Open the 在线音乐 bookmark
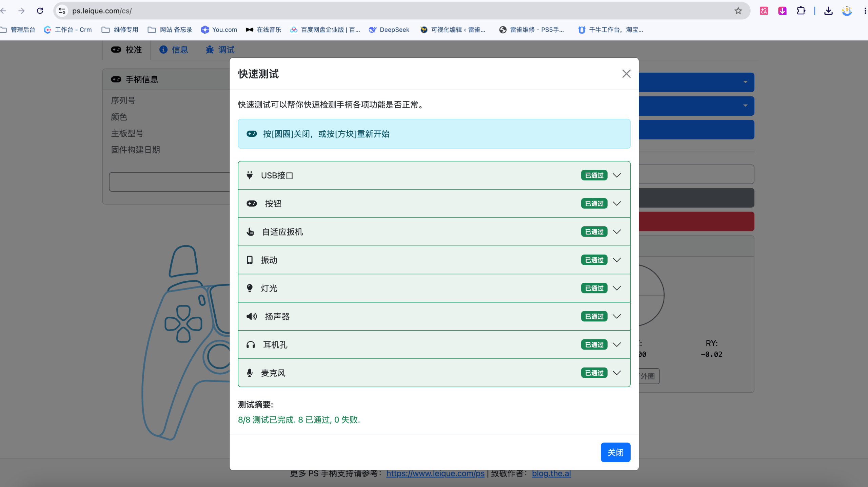The image size is (868, 487). [263, 30]
